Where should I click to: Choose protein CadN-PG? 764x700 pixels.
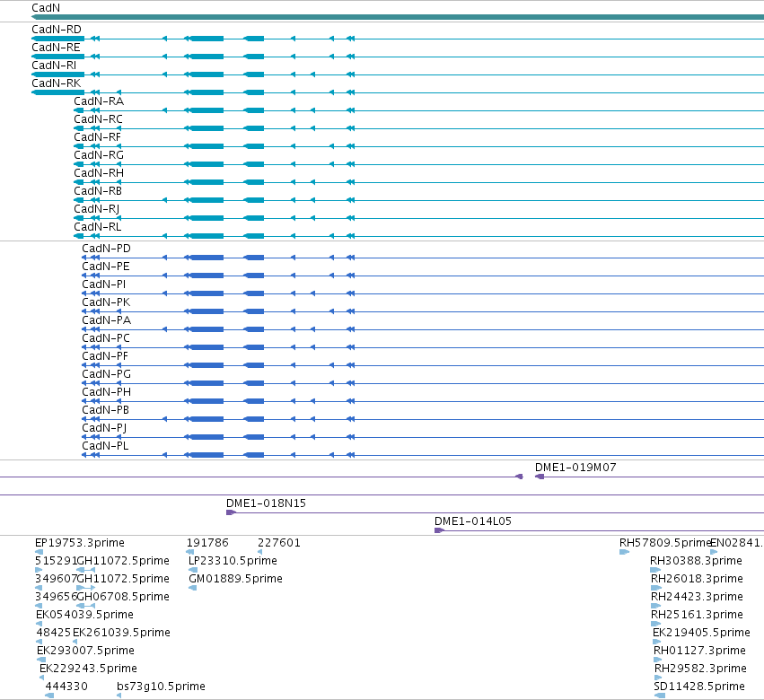(x=107, y=375)
